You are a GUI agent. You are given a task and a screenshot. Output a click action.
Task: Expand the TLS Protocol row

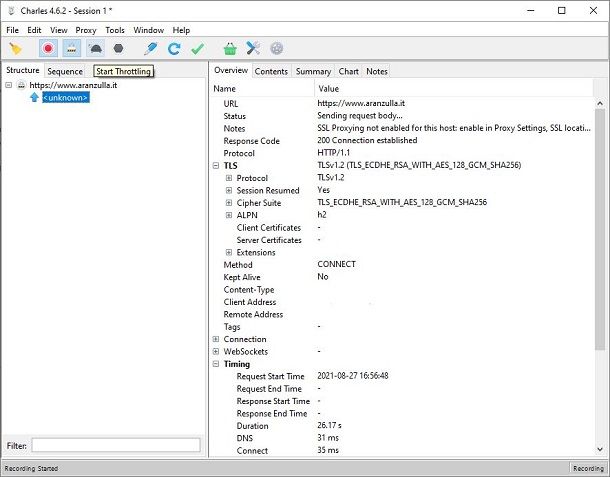[229, 178]
